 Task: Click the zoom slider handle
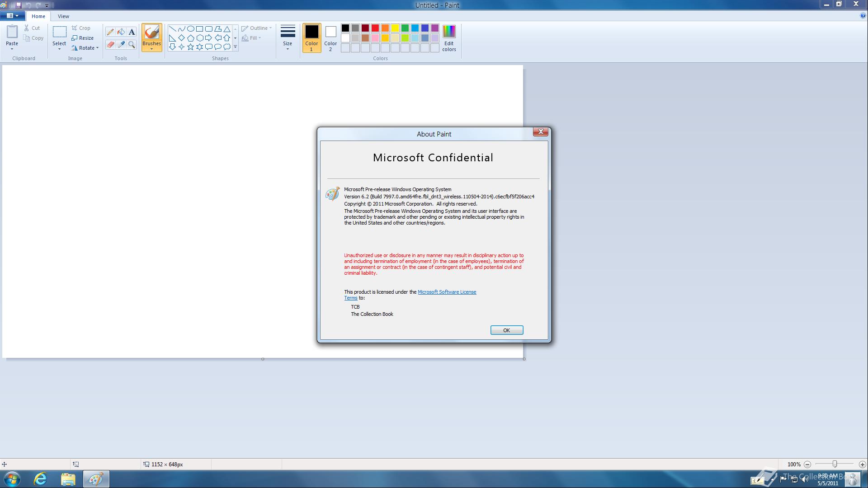click(835, 465)
